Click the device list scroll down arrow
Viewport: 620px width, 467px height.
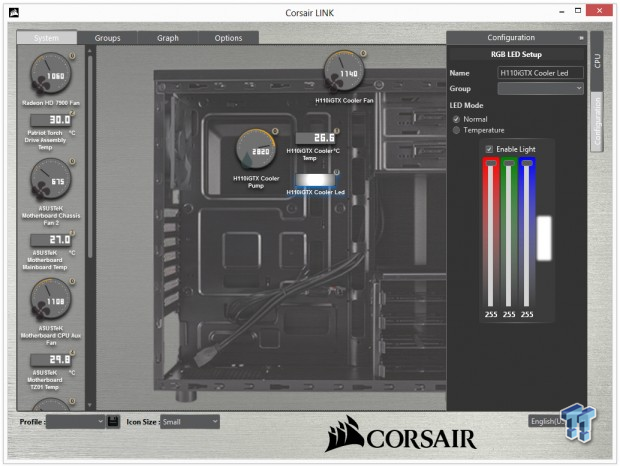tap(90, 405)
